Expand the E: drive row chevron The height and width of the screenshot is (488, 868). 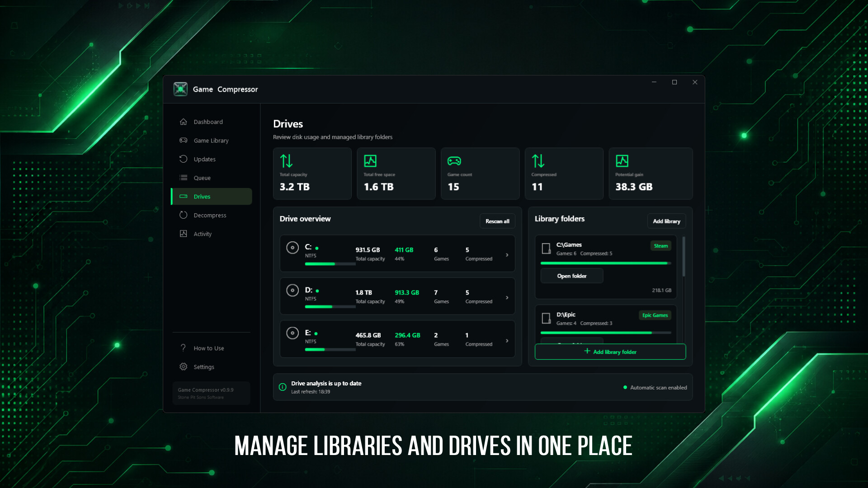[507, 341]
